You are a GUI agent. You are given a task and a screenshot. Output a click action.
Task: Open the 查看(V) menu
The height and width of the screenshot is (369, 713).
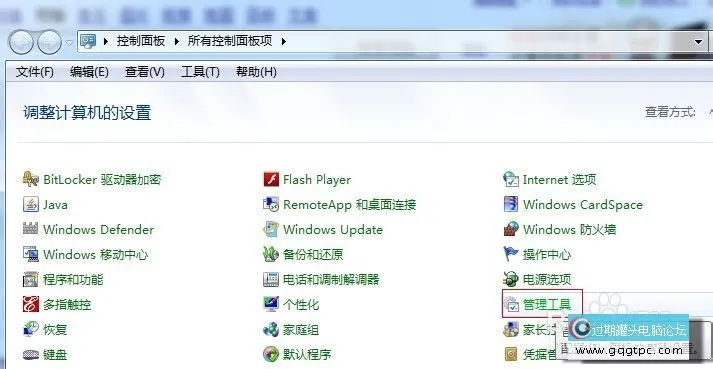[x=145, y=72]
